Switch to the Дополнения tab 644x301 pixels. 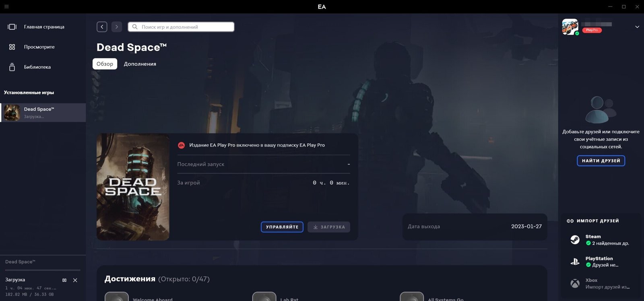click(140, 64)
